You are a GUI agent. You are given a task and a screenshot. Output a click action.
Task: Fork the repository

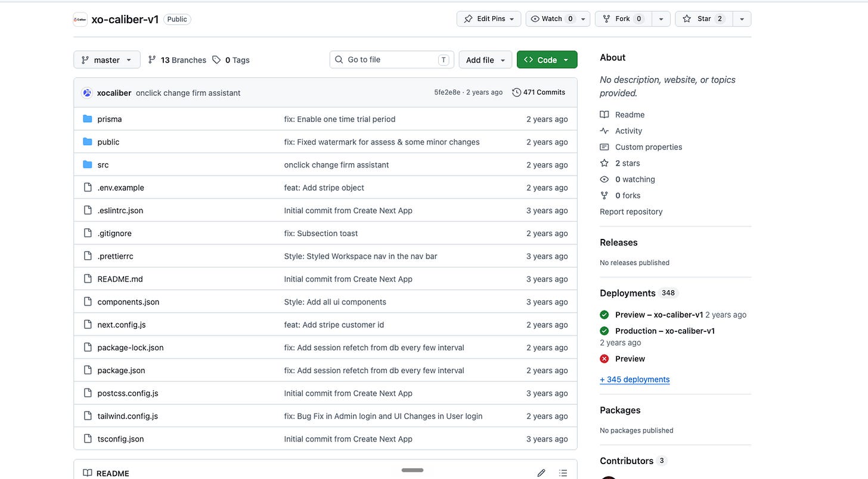pyautogui.click(x=623, y=19)
